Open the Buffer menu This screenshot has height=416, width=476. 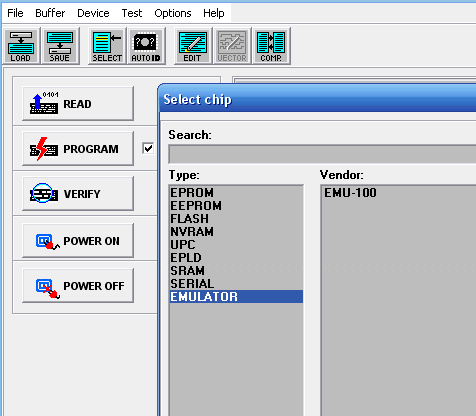50,13
